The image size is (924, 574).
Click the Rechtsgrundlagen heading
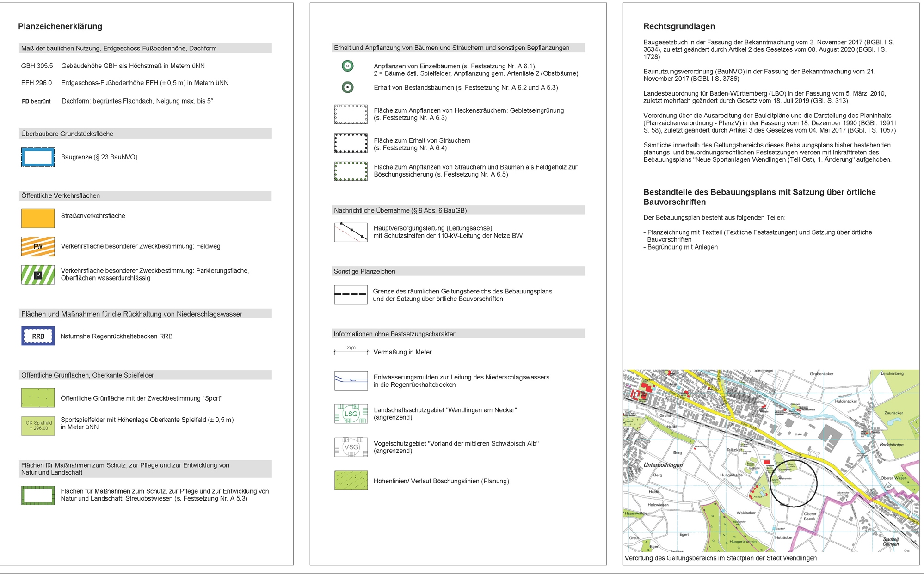679,26
